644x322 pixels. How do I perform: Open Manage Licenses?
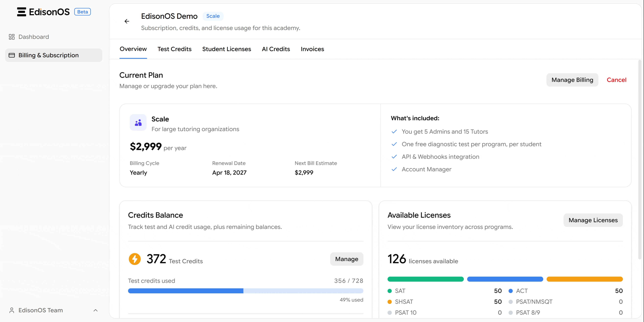click(x=593, y=220)
